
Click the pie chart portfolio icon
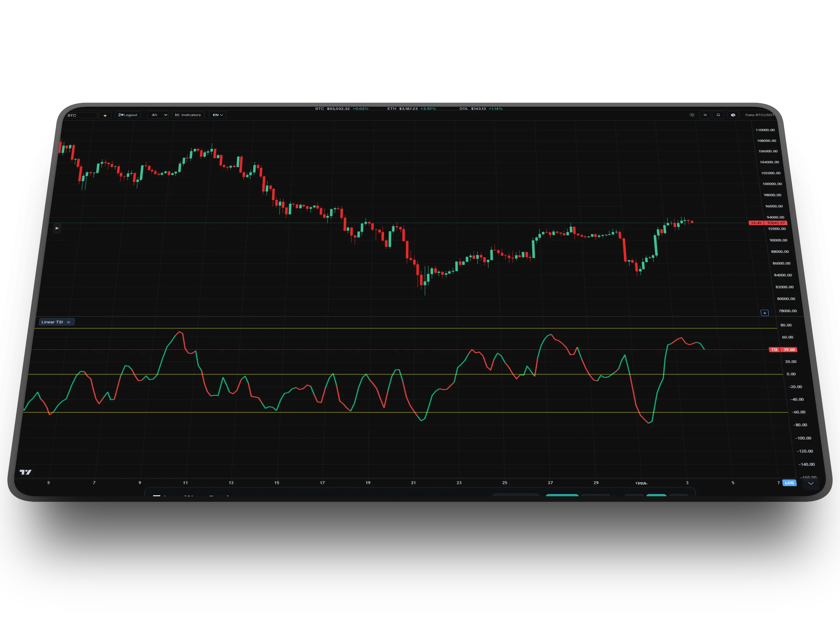(733, 115)
